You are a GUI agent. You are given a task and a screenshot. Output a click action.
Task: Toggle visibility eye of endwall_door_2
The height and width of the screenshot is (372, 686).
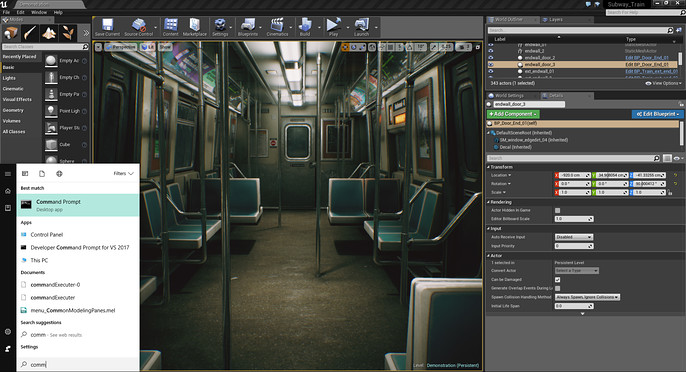tap(491, 58)
